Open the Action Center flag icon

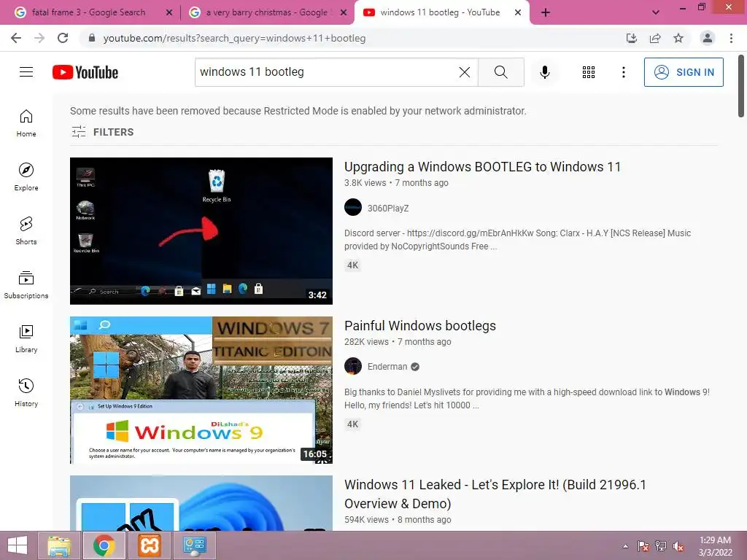[x=643, y=546]
